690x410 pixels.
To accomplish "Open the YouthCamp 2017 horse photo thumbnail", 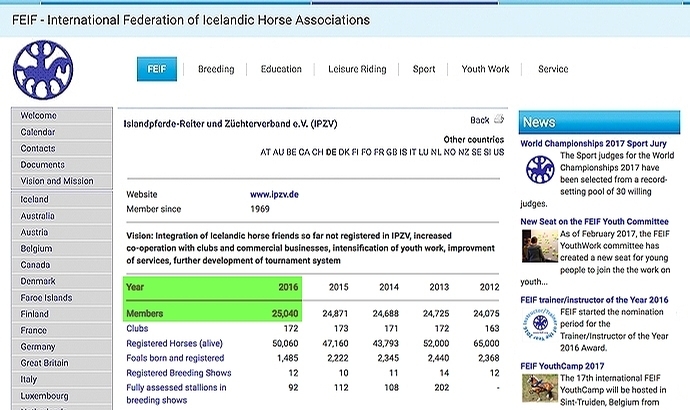I will (540, 388).
